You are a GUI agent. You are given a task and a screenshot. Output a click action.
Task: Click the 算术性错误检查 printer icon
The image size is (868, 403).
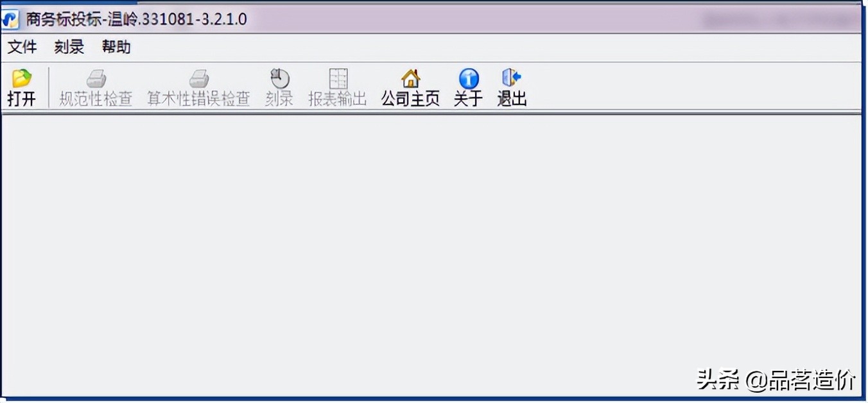point(198,78)
